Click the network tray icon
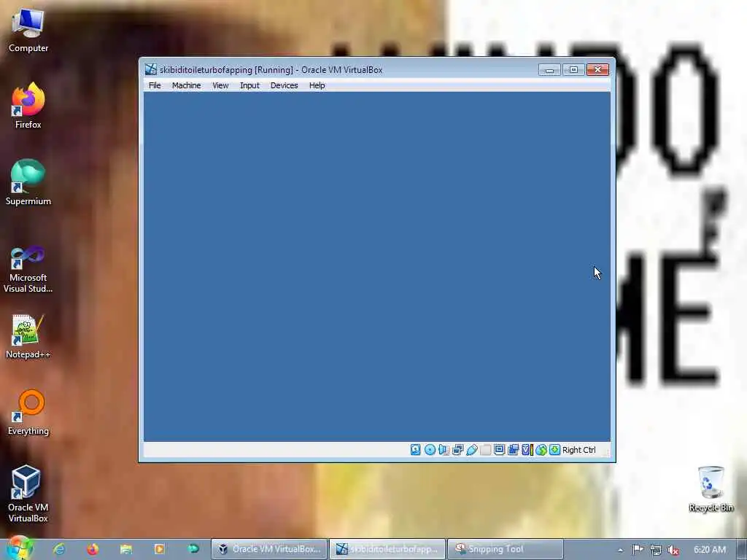The height and width of the screenshot is (560, 747). (656, 550)
